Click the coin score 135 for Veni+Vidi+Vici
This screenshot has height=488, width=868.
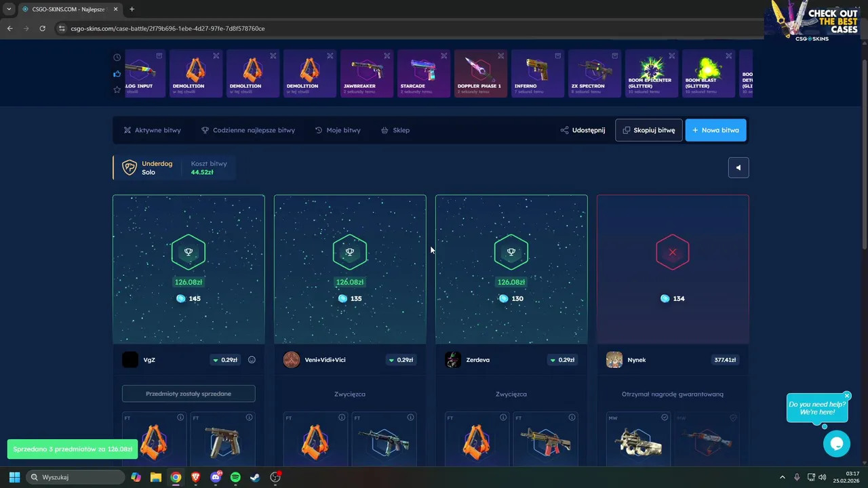(350, 298)
